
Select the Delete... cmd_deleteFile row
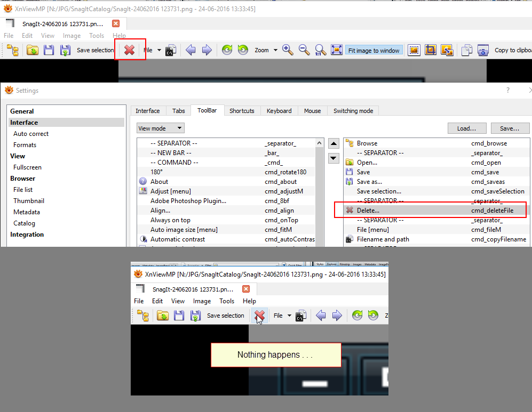click(x=430, y=211)
